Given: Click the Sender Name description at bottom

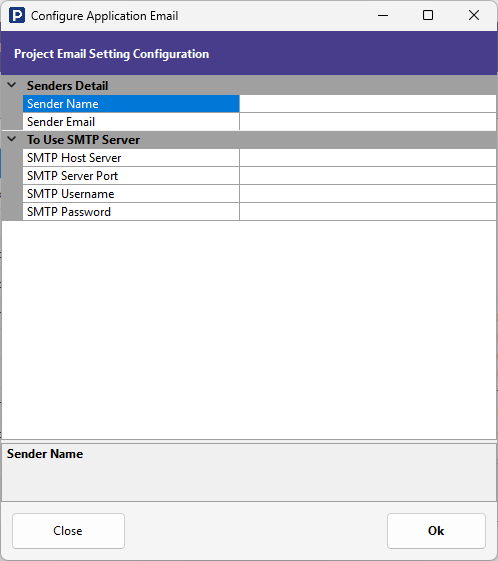Looking at the screenshot, I should pyautogui.click(x=45, y=454).
